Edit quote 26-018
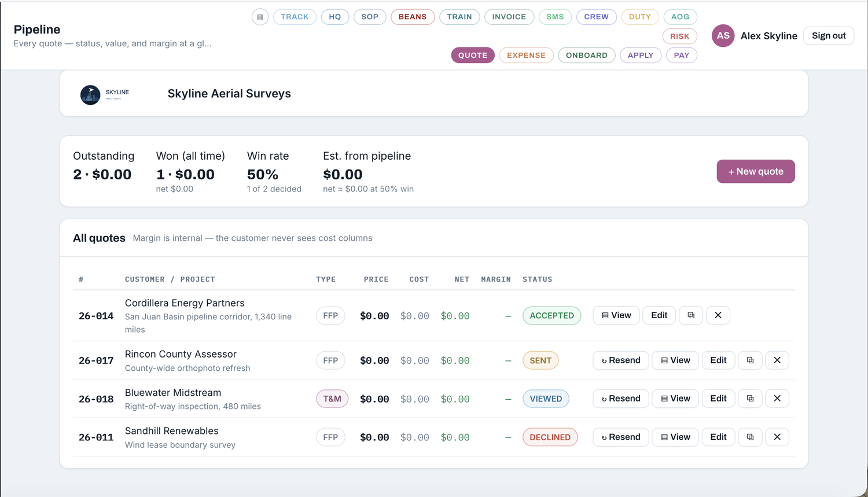868x497 pixels. [718, 399]
